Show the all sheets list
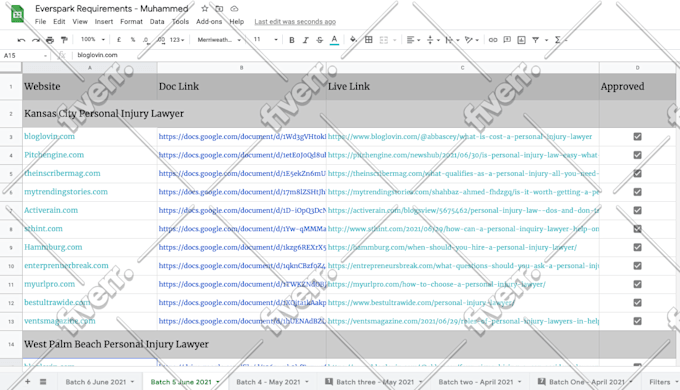This screenshot has height=390, width=680. (43, 382)
